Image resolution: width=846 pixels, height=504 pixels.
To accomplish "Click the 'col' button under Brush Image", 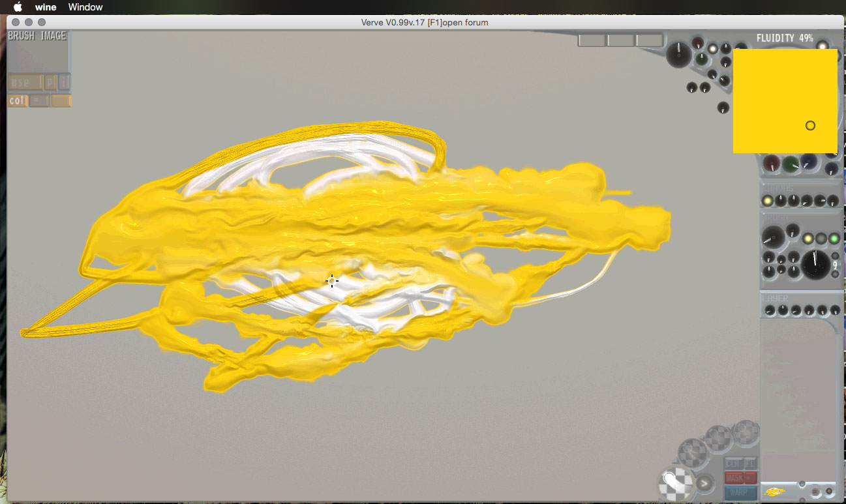I will 18,101.
